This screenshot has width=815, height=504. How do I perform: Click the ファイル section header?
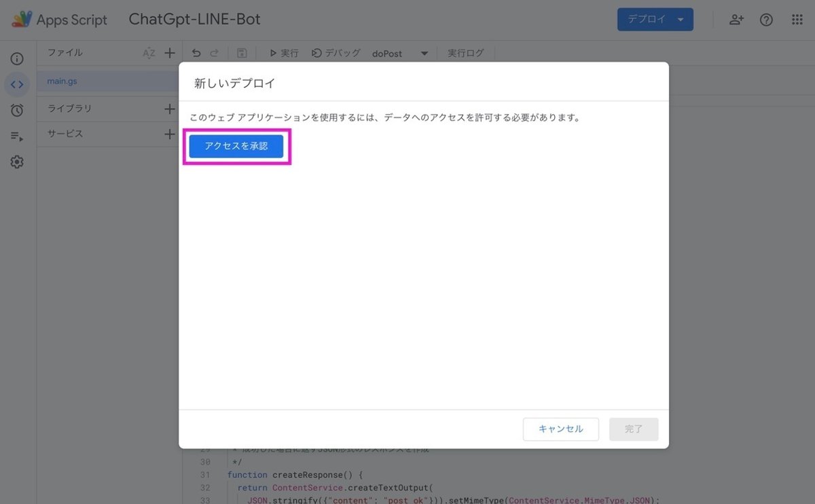[x=65, y=52]
